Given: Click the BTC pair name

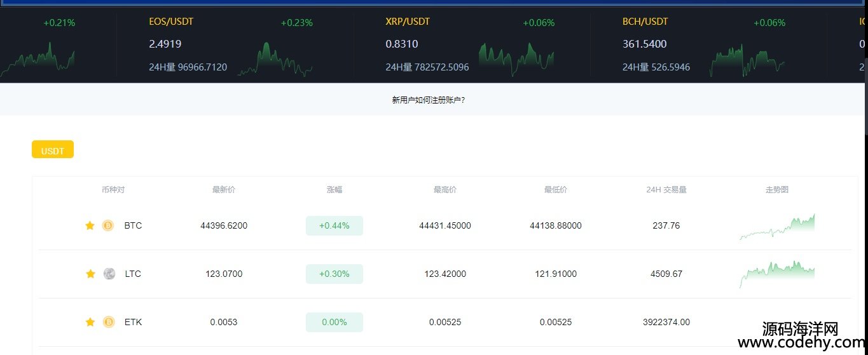Looking at the screenshot, I should click(x=133, y=225).
